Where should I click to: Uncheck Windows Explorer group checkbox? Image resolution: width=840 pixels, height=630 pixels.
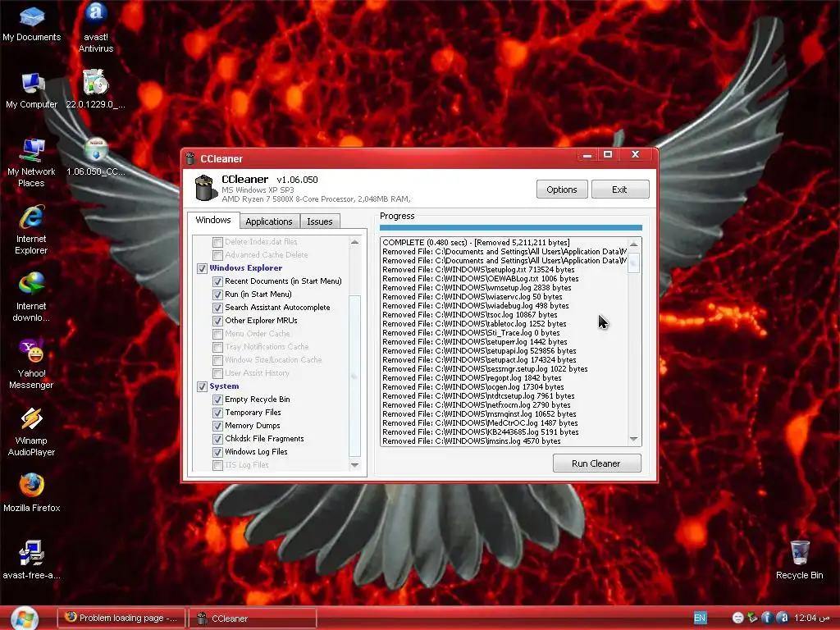coord(202,268)
